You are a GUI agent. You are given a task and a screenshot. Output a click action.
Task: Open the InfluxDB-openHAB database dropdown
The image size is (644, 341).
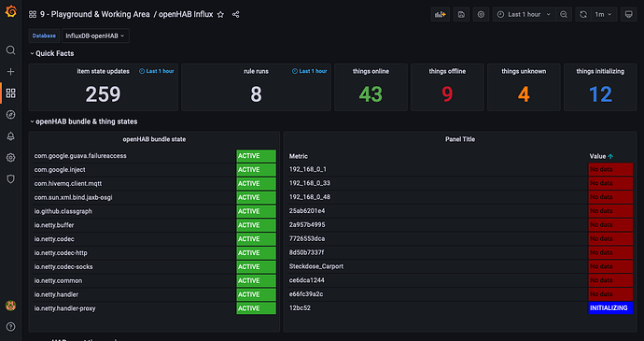pos(95,36)
